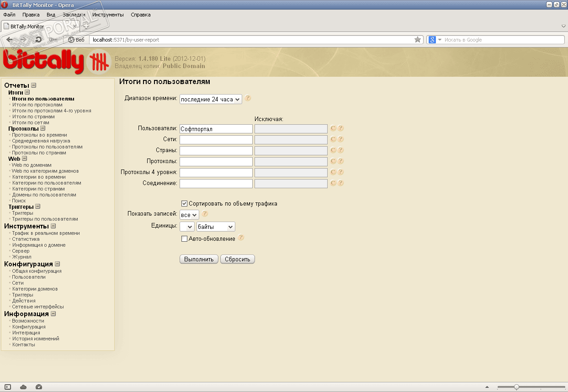Click the zoom slider handle in status bar

coord(516,387)
